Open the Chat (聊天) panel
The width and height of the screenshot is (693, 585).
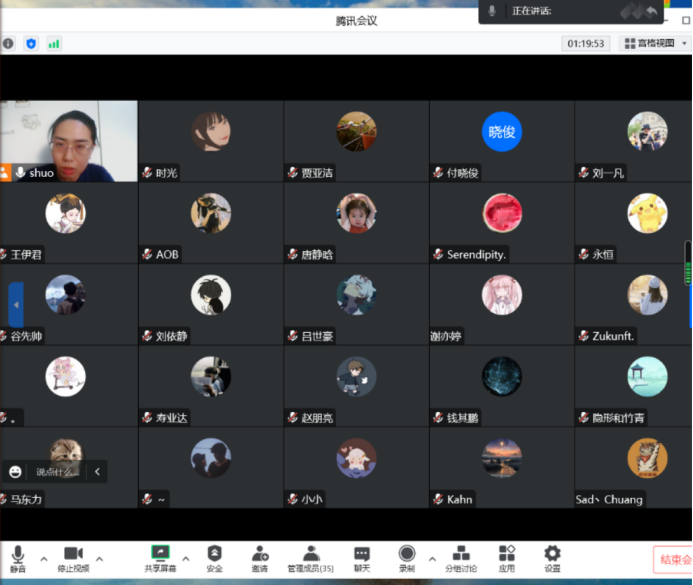(361, 557)
